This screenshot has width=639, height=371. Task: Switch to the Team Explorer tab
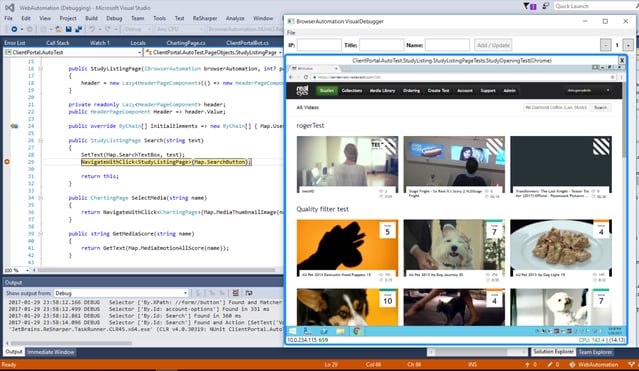pyautogui.click(x=595, y=352)
